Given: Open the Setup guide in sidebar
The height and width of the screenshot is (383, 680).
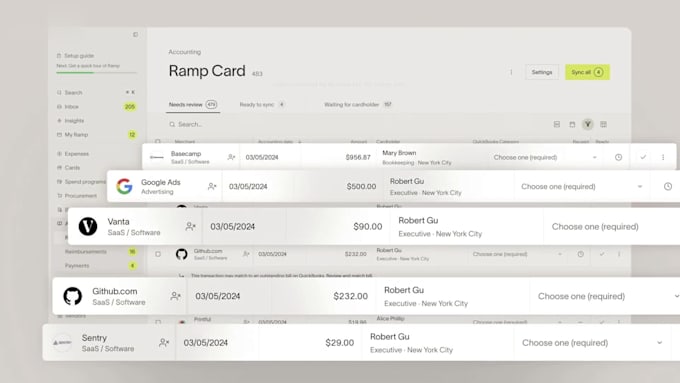Looking at the screenshot, I should (x=75, y=56).
